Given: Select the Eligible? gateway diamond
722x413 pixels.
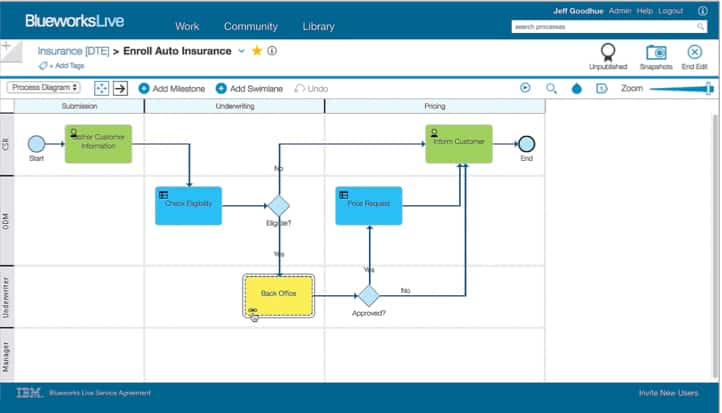Looking at the screenshot, I should coord(279,205).
